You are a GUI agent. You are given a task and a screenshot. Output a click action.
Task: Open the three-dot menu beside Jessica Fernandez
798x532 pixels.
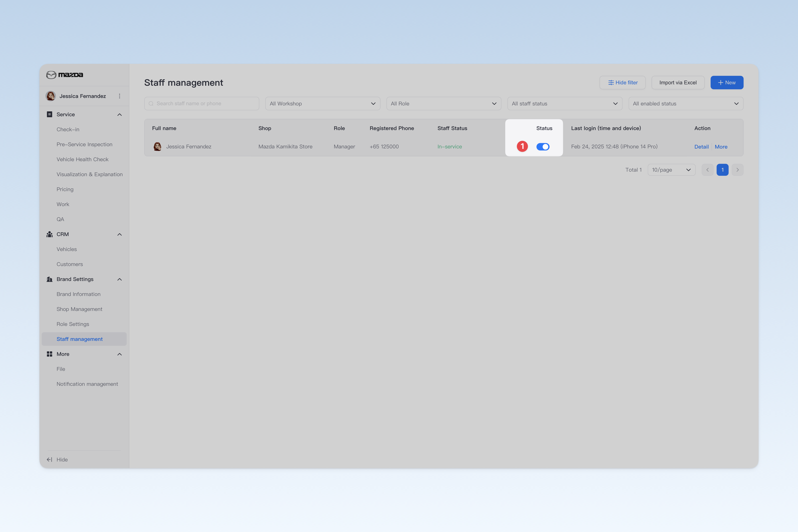(x=119, y=96)
